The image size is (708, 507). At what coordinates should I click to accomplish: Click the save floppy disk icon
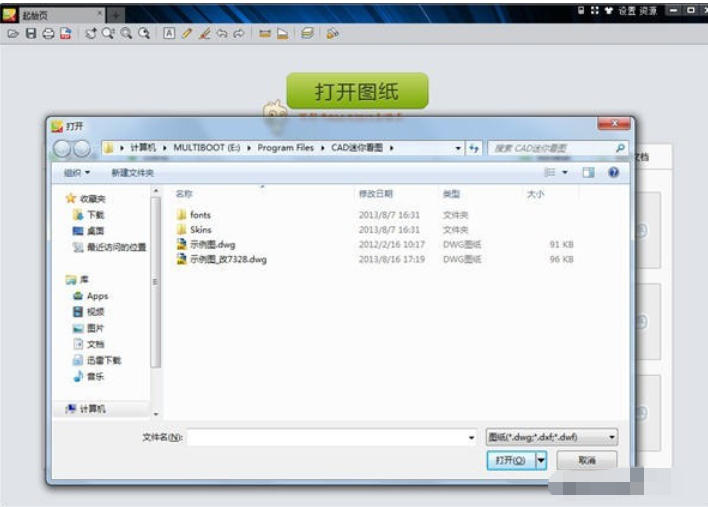(x=31, y=33)
